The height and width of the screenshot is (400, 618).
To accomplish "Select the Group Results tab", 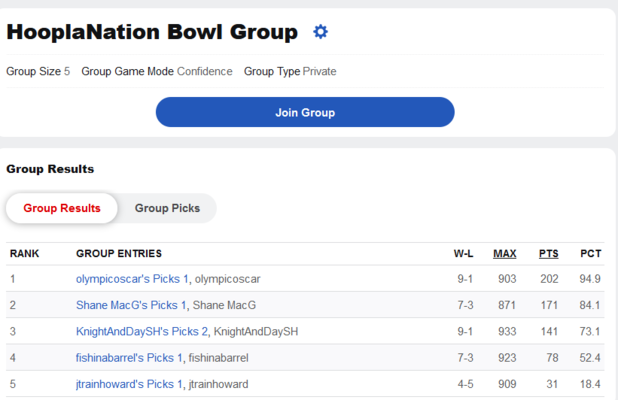I will [62, 208].
